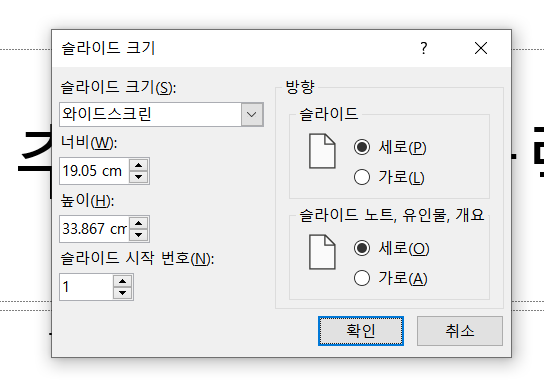
Task: Decrease width with 너비 down arrow
Action: (138, 177)
